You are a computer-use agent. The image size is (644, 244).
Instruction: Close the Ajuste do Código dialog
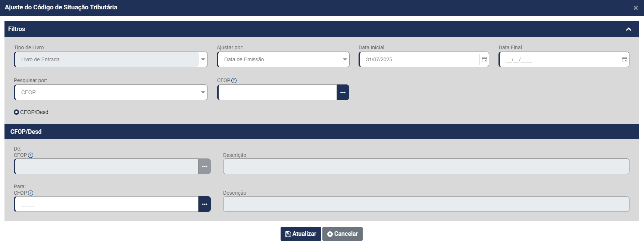[x=635, y=8]
